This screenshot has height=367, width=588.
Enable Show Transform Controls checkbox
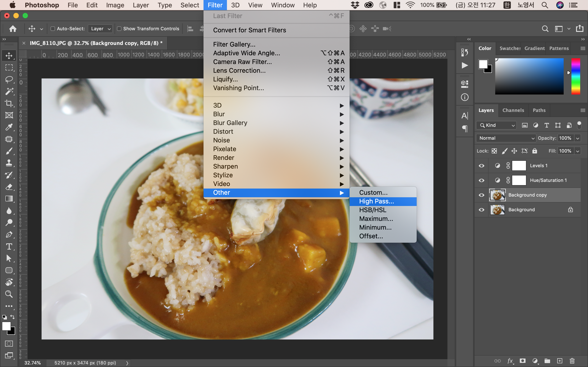click(x=119, y=29)
